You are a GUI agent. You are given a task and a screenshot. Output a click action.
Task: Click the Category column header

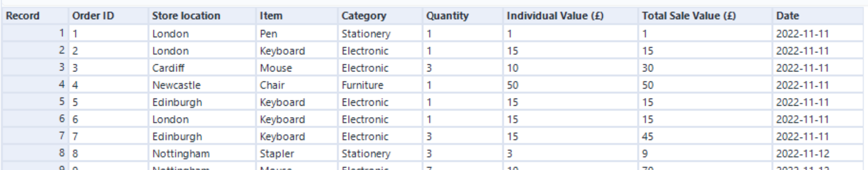pos(364,16)
